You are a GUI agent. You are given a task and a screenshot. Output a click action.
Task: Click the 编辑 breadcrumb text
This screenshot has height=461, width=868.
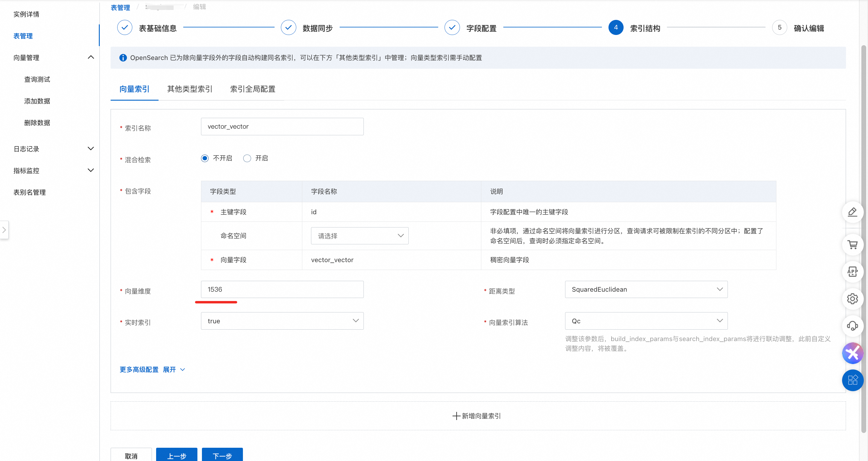tap(200, 7)
